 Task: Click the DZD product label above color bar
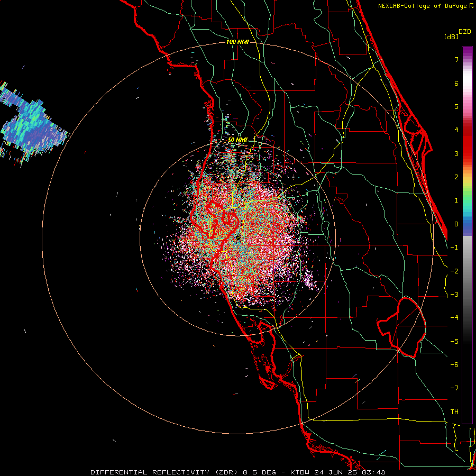465,32
